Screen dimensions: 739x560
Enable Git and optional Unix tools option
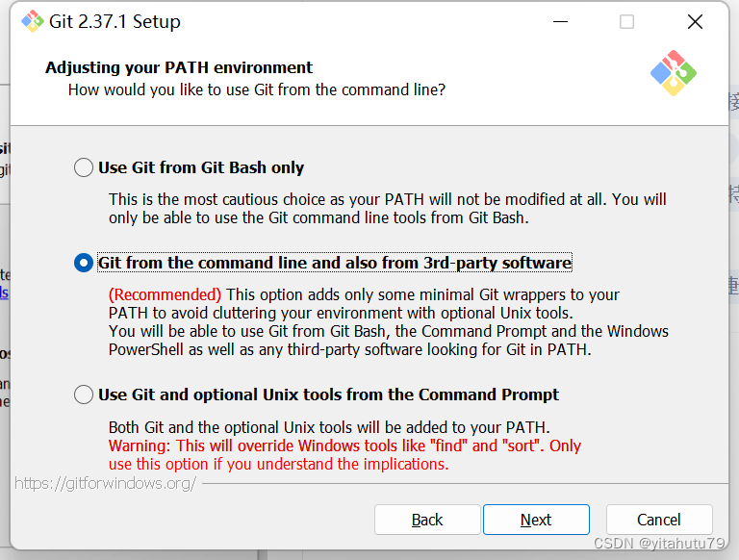pyautogui.click(x=84, y=395)
